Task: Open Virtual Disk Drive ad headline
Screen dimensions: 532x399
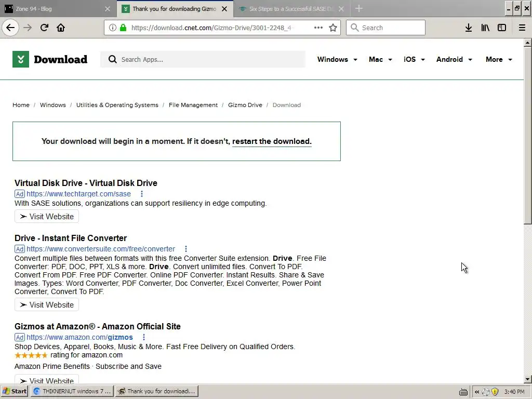Action: [x=86, y=183]
